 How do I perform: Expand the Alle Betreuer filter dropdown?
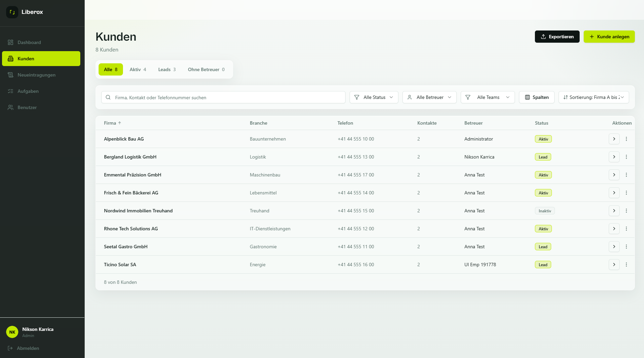click(429, 97)
